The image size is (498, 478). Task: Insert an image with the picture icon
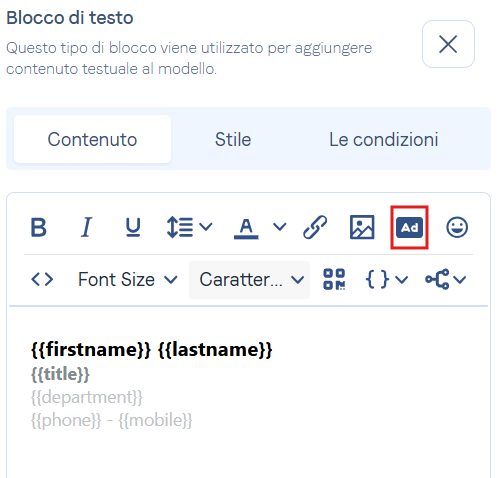(x=362, y=227)
